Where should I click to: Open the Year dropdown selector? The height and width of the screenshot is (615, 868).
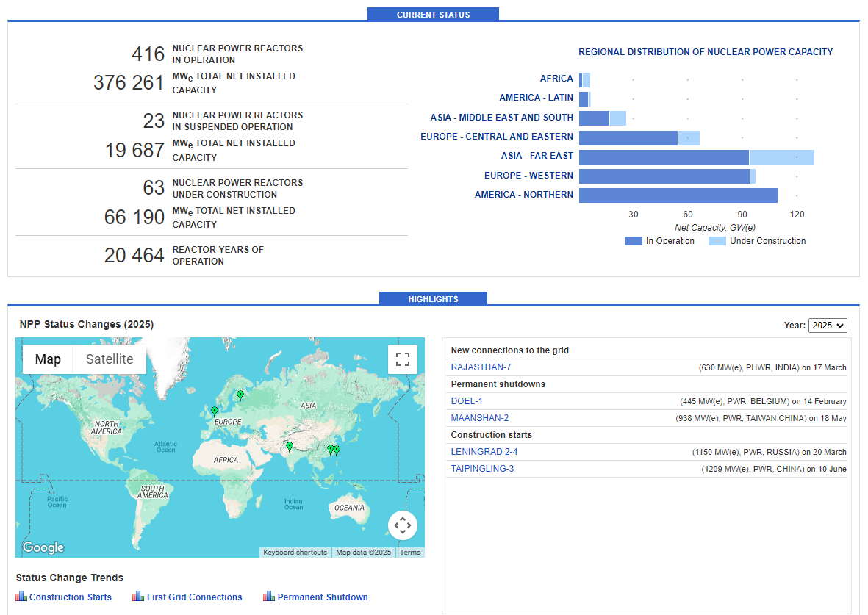[828, 326]
